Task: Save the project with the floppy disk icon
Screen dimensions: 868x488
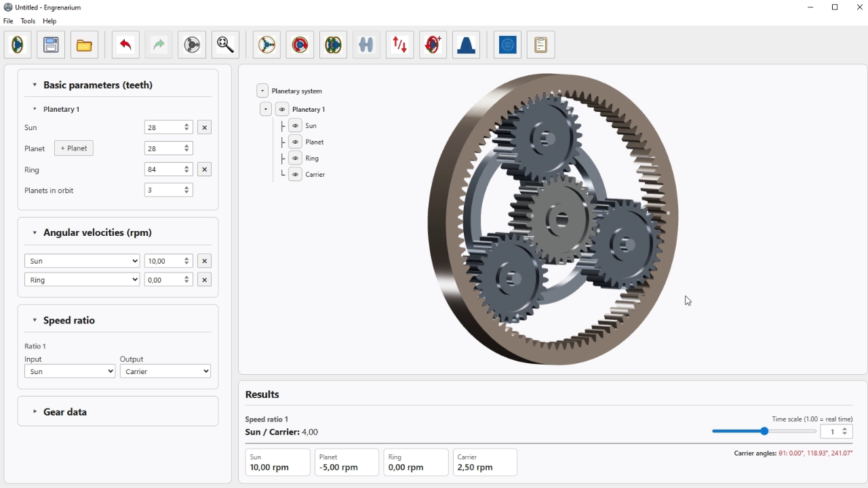Action: (51, 45)
